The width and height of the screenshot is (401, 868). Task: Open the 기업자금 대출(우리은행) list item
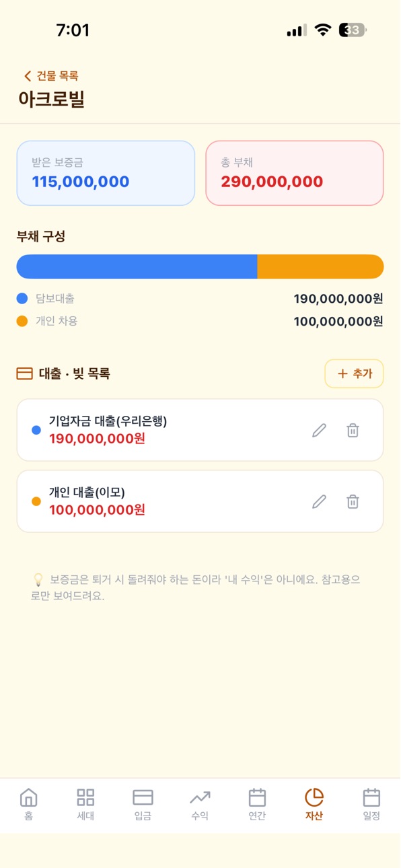click(x=200, y=430)
